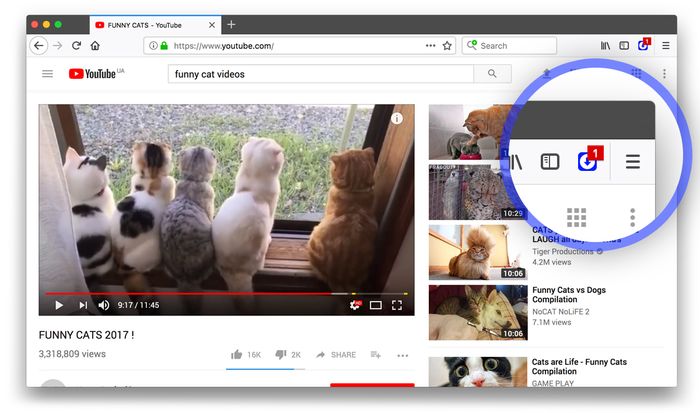Skip to the next video in player
The image size is (700, 413).
(x=83, y=305)
